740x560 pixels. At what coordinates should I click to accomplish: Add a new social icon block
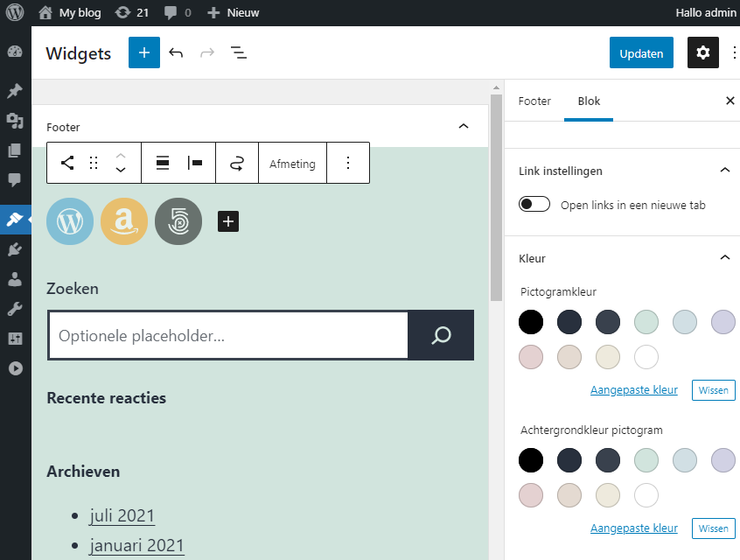coord(228,221)
